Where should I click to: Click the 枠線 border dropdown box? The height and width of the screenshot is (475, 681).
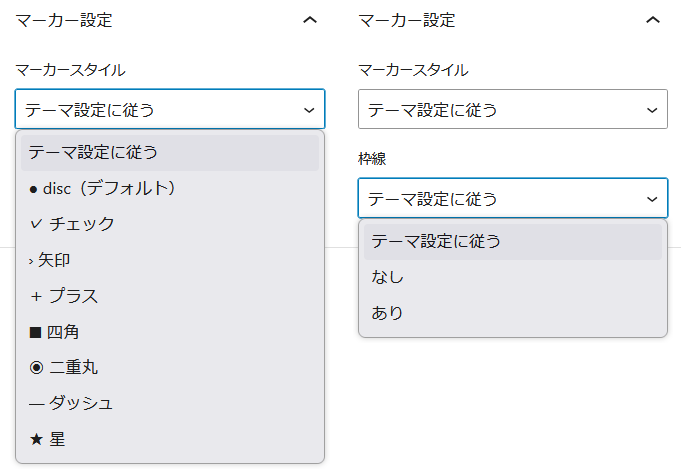[512, 198]
